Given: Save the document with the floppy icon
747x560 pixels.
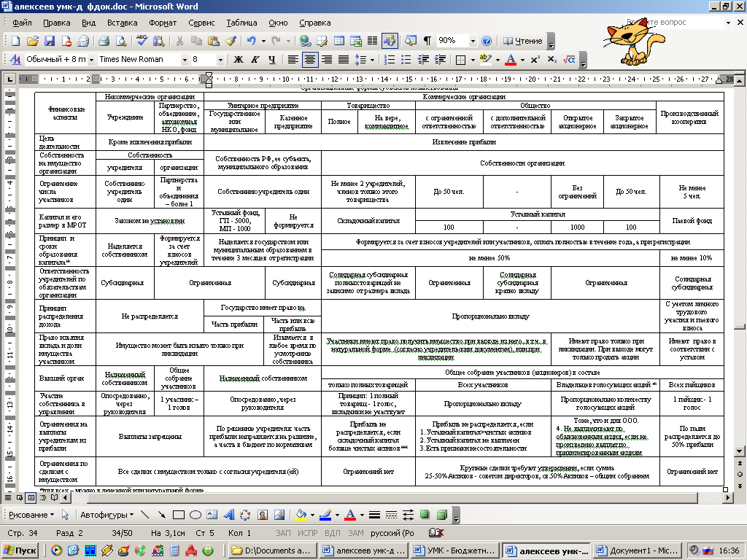Looking at the screenshot, I should [x=50, y=41].
